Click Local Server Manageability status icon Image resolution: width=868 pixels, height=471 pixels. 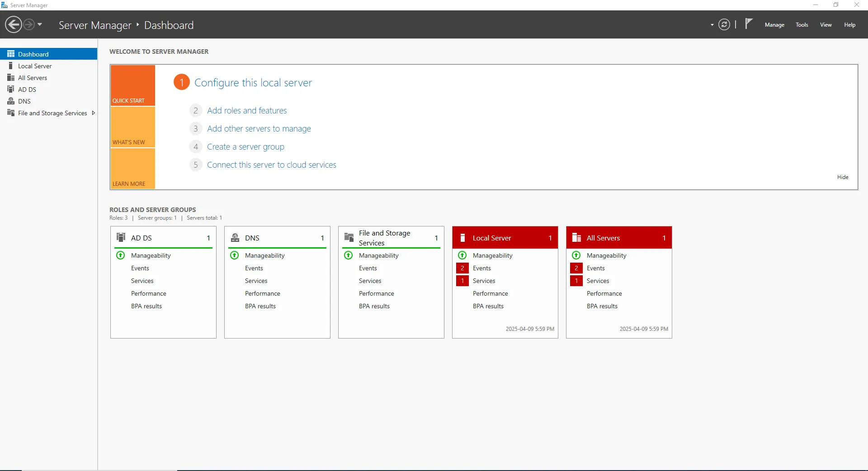click(462, 255)
